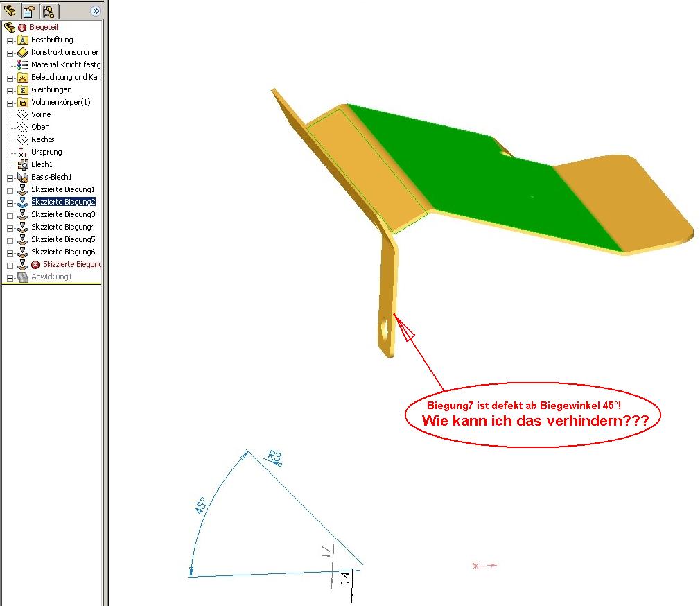Click the Skizzierte Biegung3 bend icon

22,215
